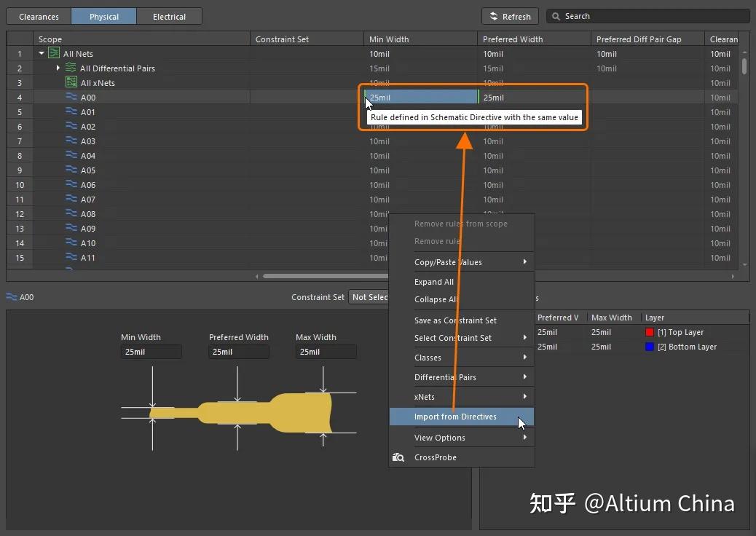Viewport: 756px width, 536px height.
Task: Click the Constraint Set column header
Action: pos(307,39)
